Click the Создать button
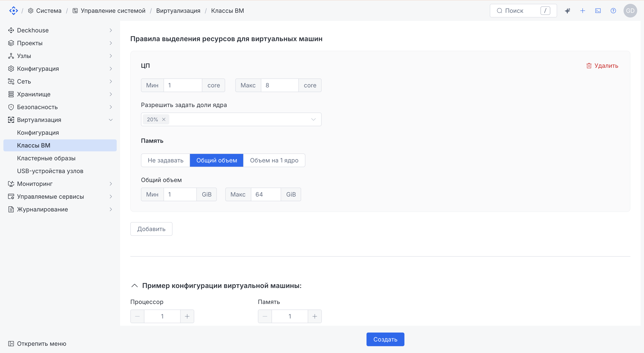The image size is (644, 353). pyautogui.click(x=385, y=340)
